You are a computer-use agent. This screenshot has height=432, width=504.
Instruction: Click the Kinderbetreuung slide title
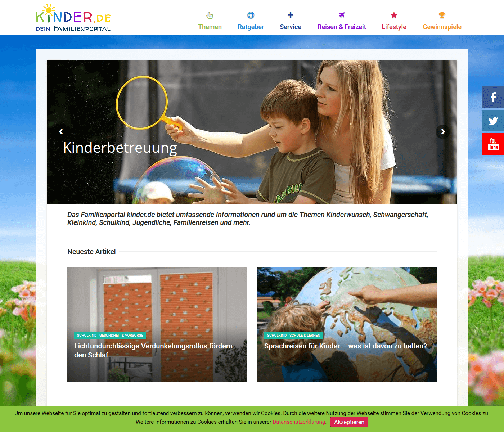click(x=120, y=148)
